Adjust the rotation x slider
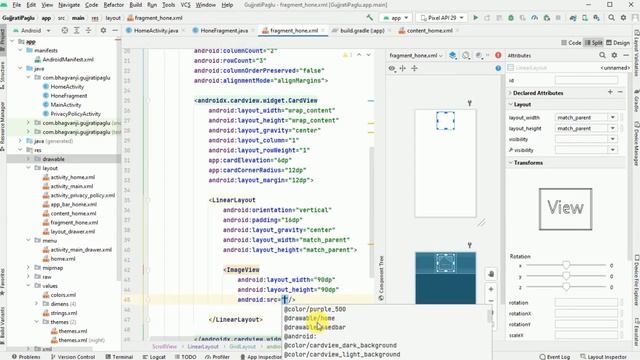Image resolution: width=640 pixels, height=360 pixels. [x=566, y=266]
